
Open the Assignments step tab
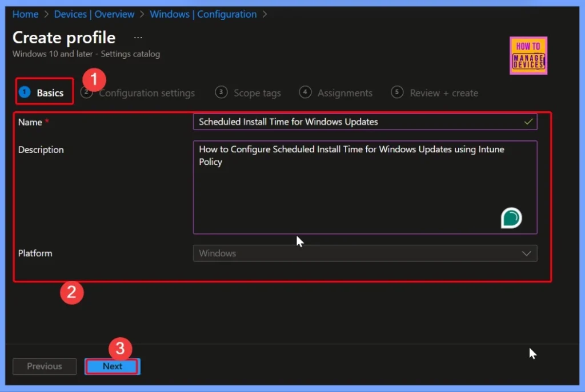(336, 93)
